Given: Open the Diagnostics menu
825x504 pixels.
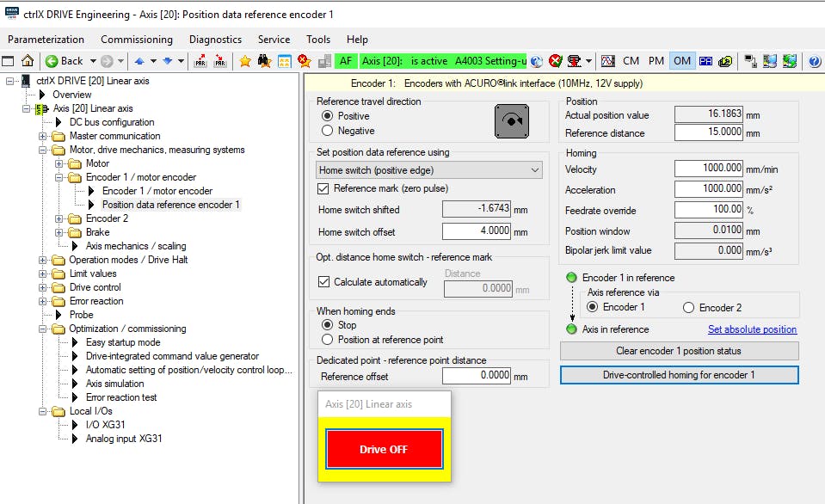Looking at the screenshot, I should (215, 40).
